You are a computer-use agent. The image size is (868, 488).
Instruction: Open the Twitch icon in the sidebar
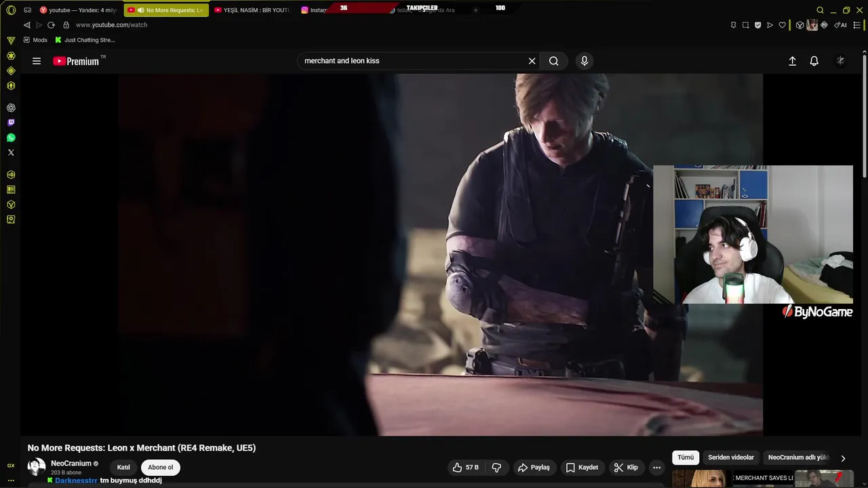click(x=11, y=123)
